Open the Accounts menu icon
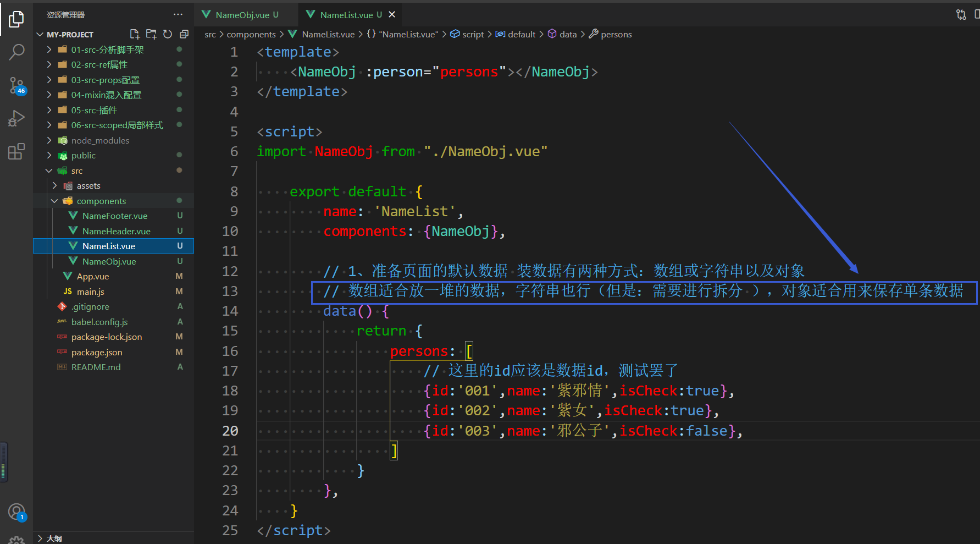The width and height of the screenshot is (980, 544). (16, 512)
